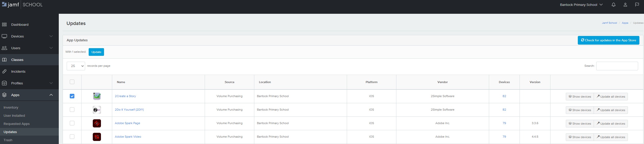Screen dimensions: 644x144
Task: Show devices for Adobe Spark Video
Action: pos(580,137)
